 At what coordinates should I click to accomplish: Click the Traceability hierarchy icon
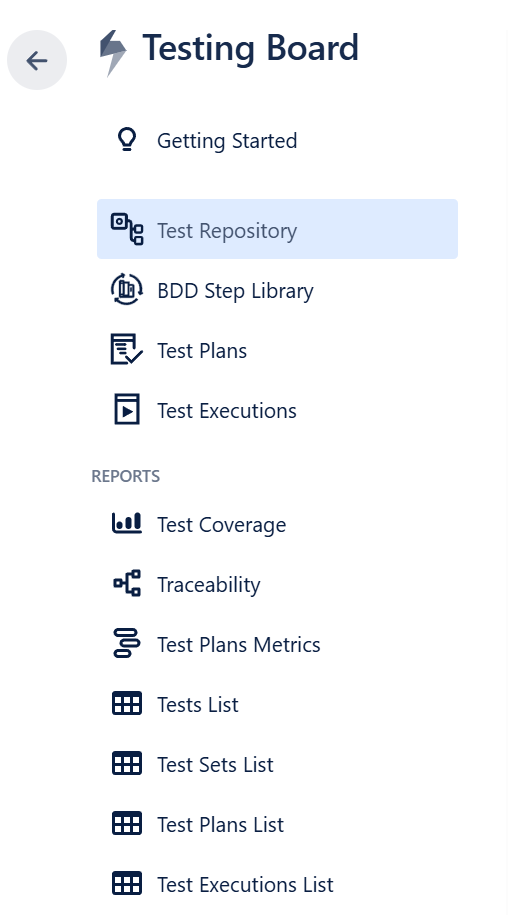click(x=127, y=584)
